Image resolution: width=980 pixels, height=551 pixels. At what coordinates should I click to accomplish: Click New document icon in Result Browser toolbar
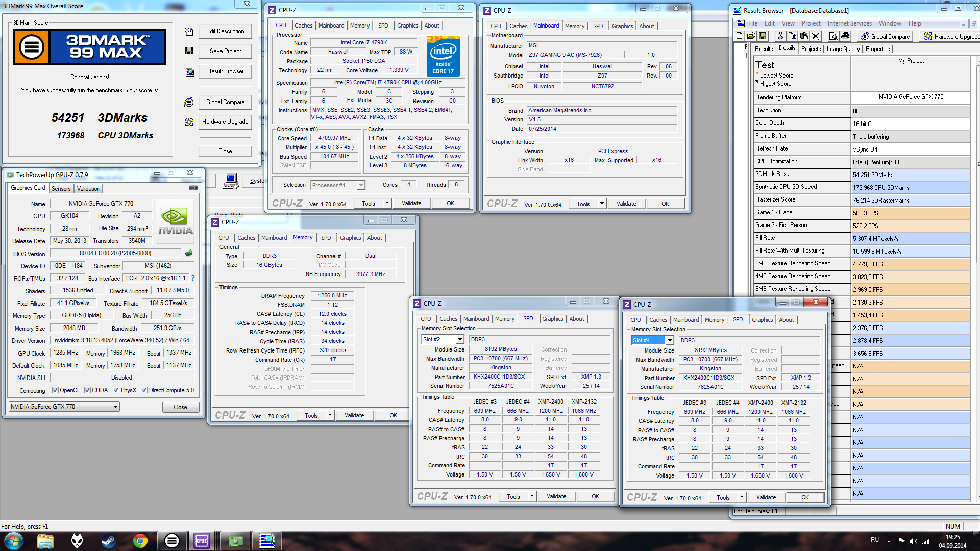click(x=739, y=36)
